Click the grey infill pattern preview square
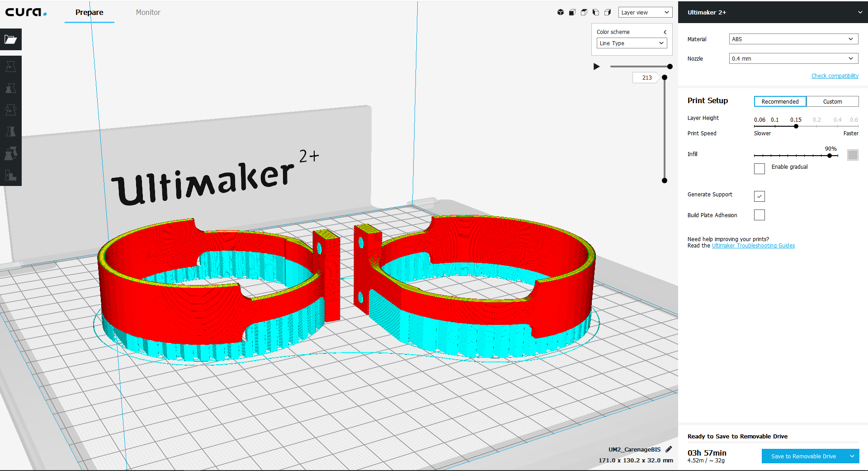This screenshot has width=868, height=471. click(x=853, y=155)
